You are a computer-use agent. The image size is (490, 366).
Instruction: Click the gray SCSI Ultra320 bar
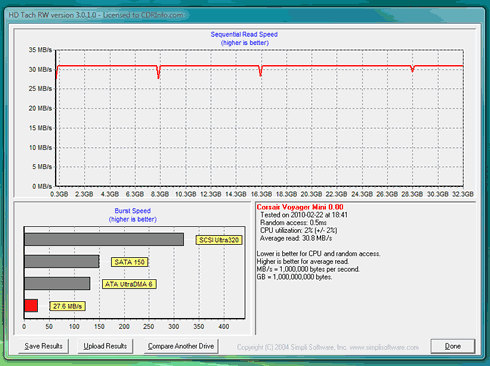(x=104, y=239)
